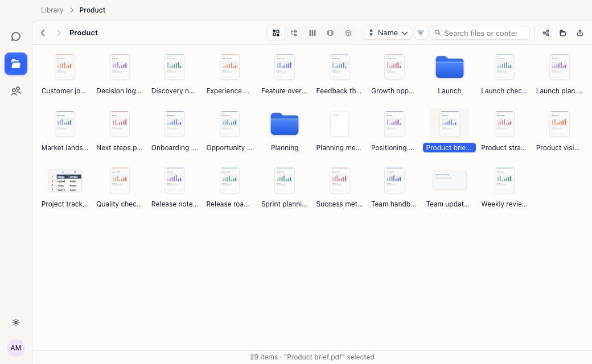Select the Team updat... file
Screen dimensions: 592x364
pos(449,188)
